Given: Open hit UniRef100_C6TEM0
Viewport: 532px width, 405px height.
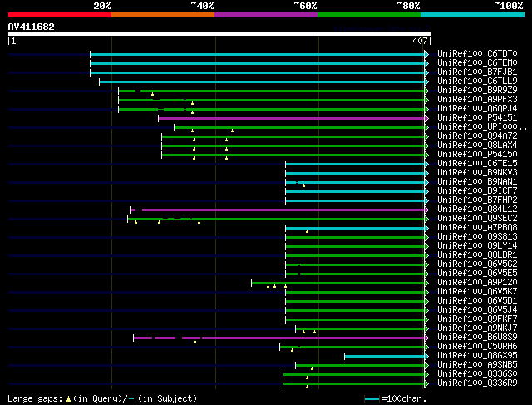Looking at the screenshot, I should click(x=477, y=63).
